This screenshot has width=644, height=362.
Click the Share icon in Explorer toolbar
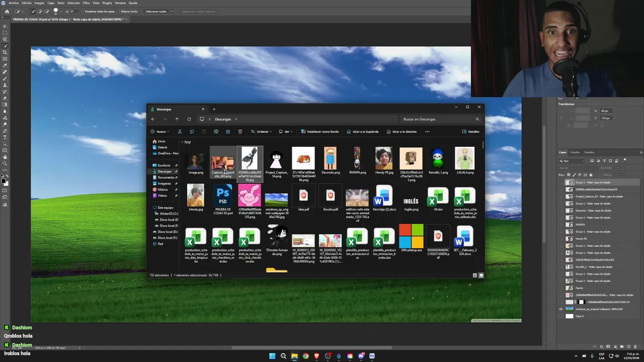click(228, 132)
